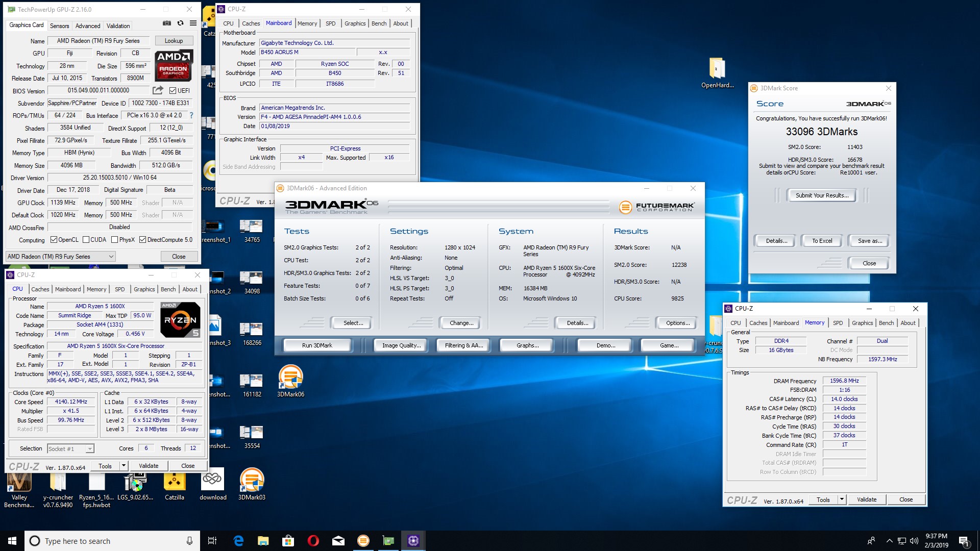Open the Caches tab in the CPU-Z CPU window
The image size is (980, 551).
click(x=40, y=289)
